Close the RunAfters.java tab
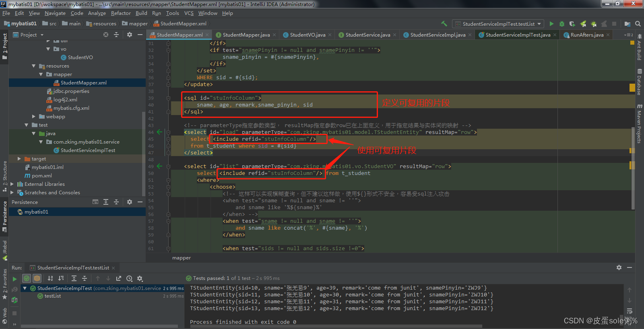Screen dimensions: 644x329 tap(608, 35)
